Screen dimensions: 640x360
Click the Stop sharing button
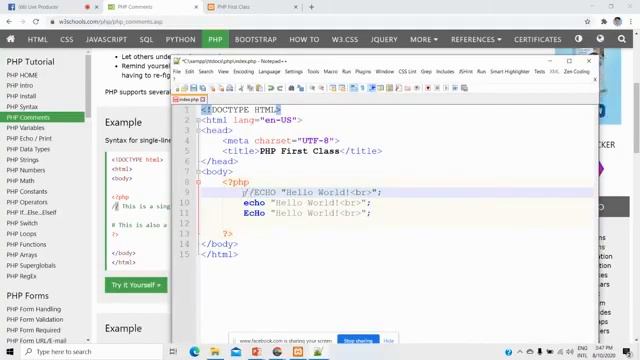click(358, 340)
